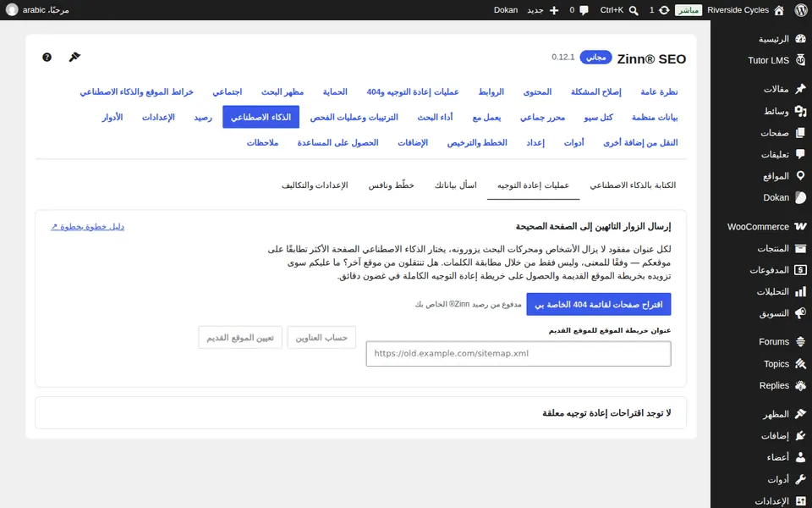Open the دليل خطوة بخطوة link
This screenshot has height=508, width=812.
coord(87,227)
